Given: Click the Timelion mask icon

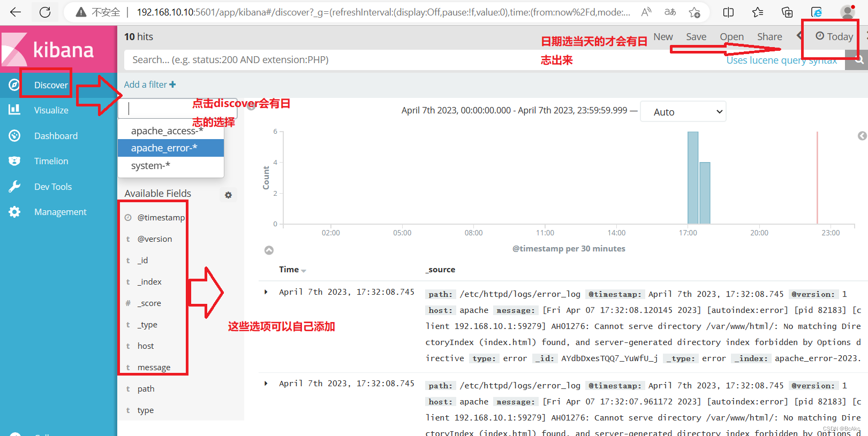Looking at the screenshot, I should click(x=14, y=161).
